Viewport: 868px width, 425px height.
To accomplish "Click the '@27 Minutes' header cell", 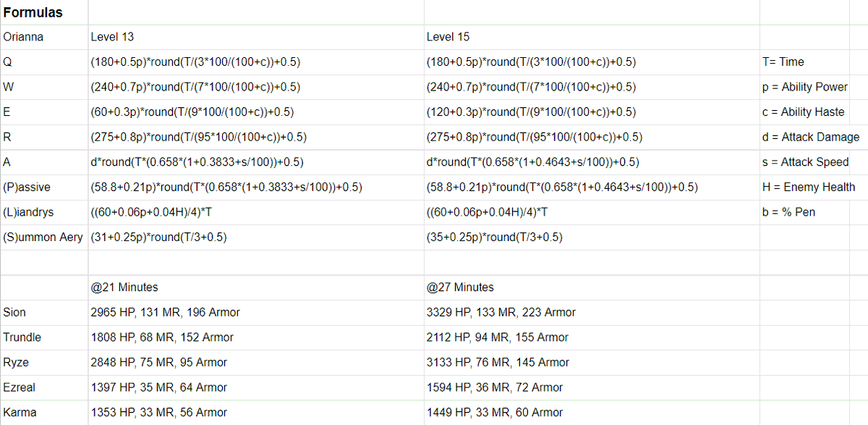I will coord(591,287).
